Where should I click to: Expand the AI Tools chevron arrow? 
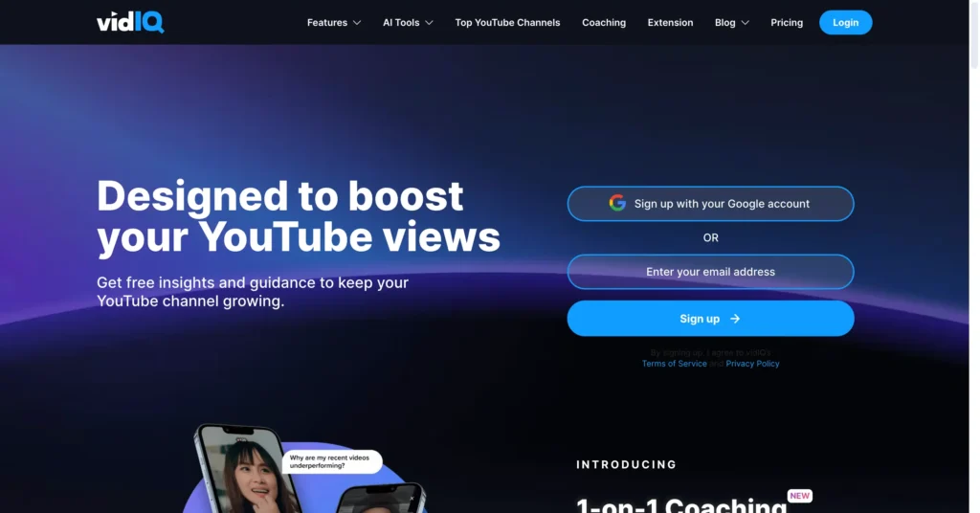tap(429, 23)
